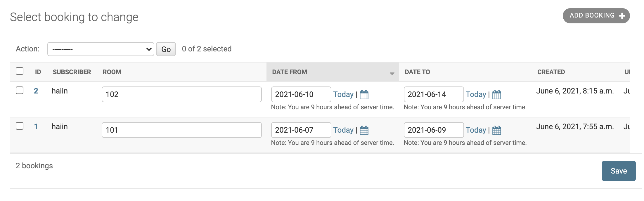Open calendar for booking 2 Date from
This screenshot has width=644, height=201.
pyautogui.click(x=364, y=95)
